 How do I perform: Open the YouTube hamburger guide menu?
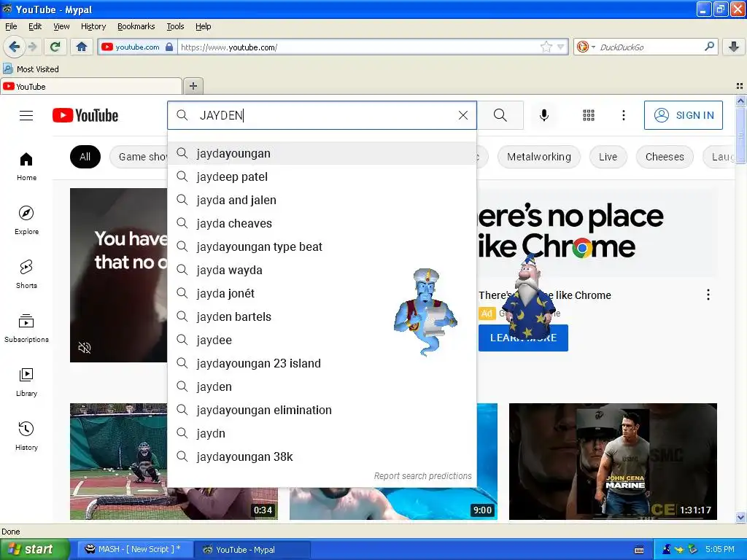(x=26, y=116)
